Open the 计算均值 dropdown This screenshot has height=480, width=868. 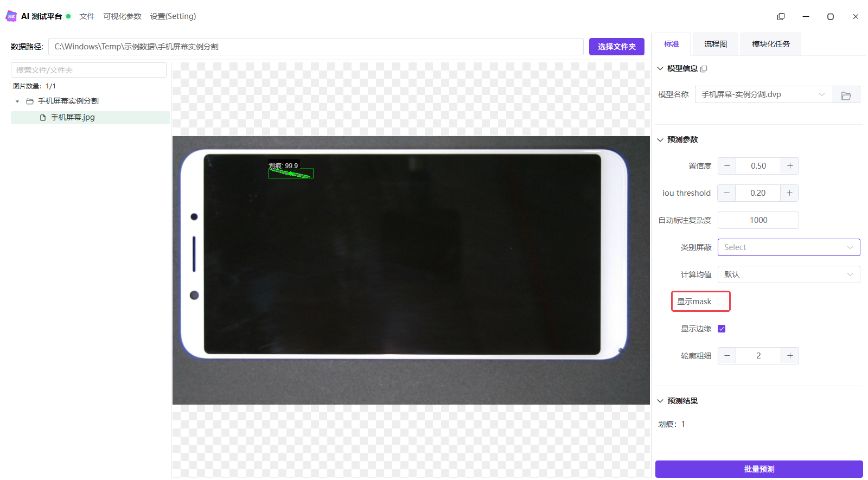(x=789, y=274)
